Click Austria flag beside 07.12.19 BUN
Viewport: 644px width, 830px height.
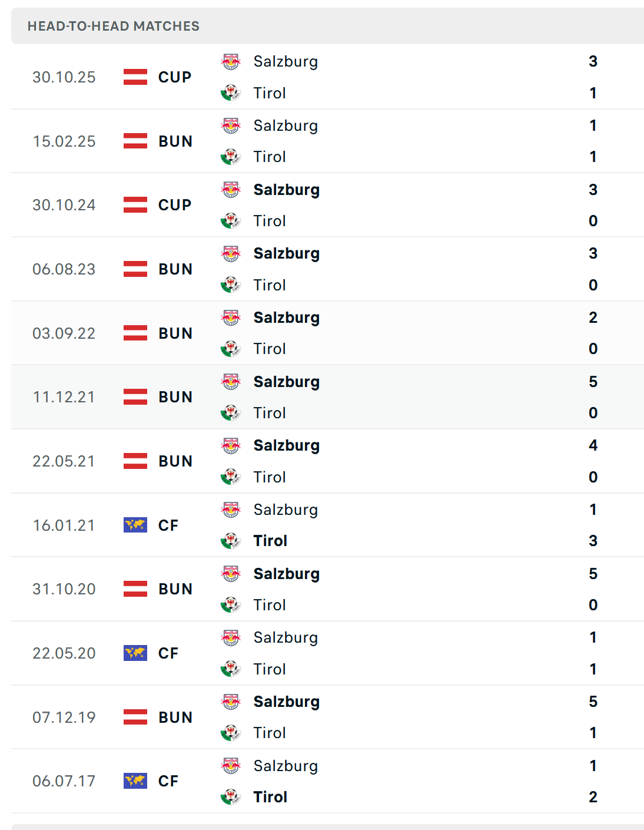click(x=135, y=717)
